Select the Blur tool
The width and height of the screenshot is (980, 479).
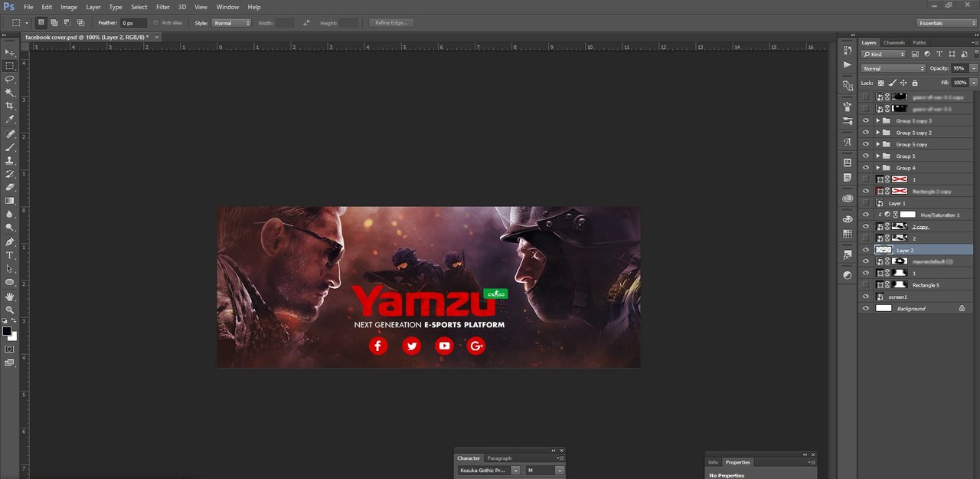10,214
